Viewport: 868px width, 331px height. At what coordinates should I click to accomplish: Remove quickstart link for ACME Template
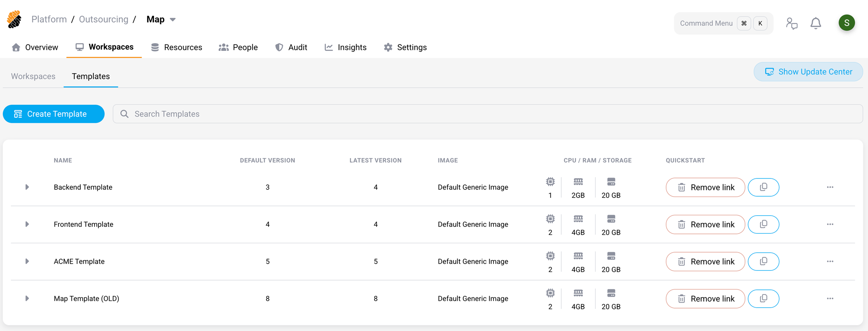[705, 261]
